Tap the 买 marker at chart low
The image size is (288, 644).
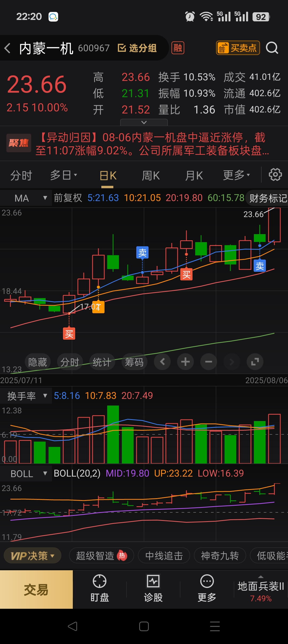tap(69, 333)
